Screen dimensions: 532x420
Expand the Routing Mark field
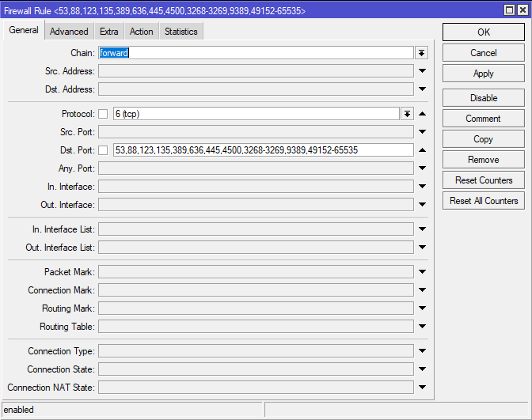tap(422, 308)
